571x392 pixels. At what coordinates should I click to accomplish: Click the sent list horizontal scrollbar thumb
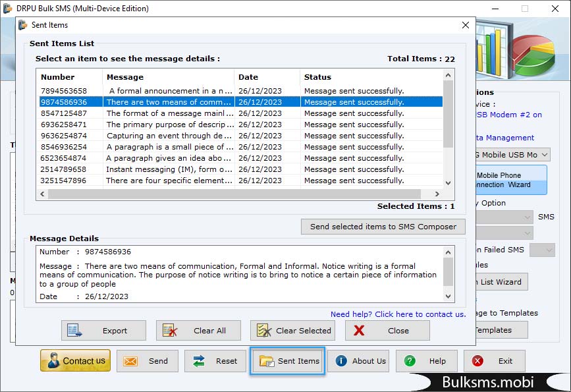pyautogui.click(x=234, y=194)
